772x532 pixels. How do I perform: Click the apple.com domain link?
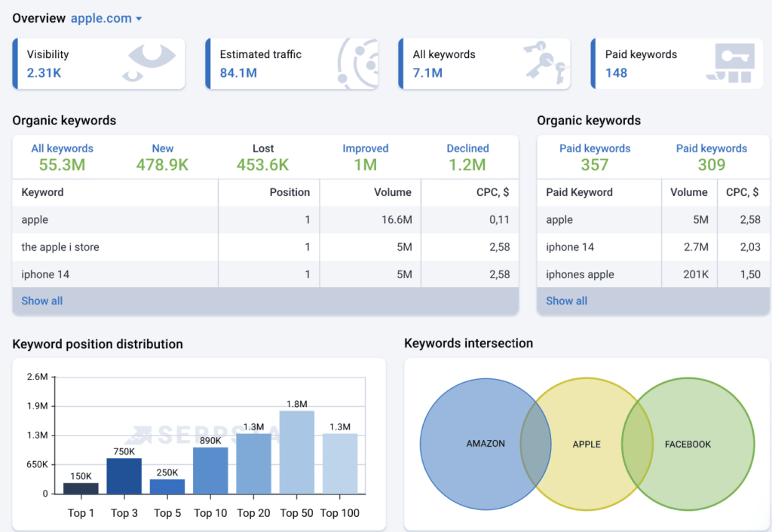(x=101, y=18)
